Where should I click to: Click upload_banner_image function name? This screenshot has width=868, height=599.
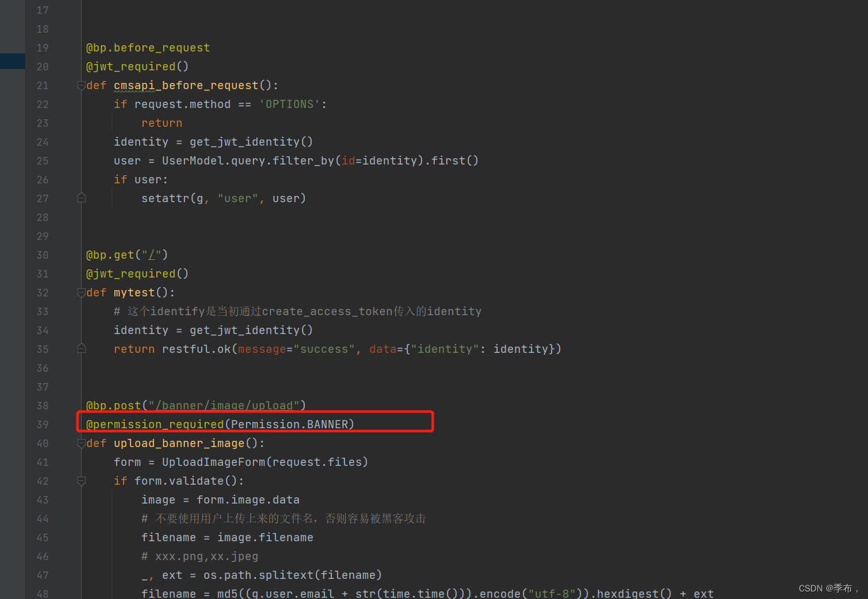coord(179,443)
